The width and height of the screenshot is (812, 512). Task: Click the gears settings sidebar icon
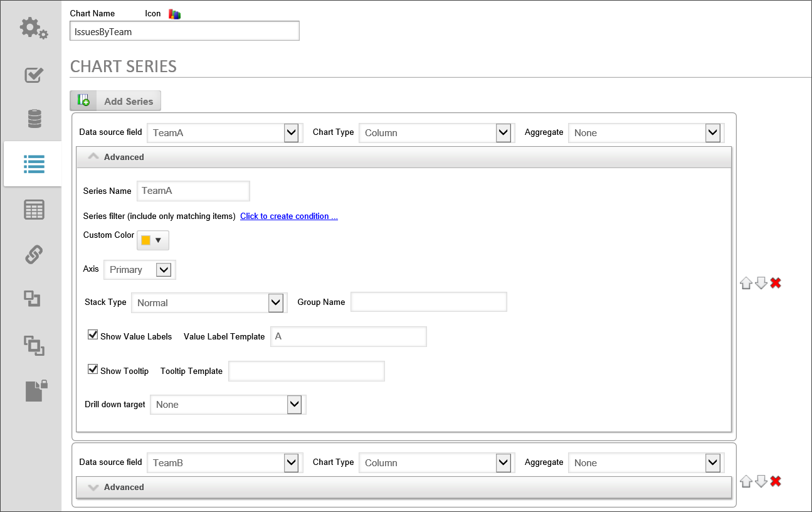point(33,29)
